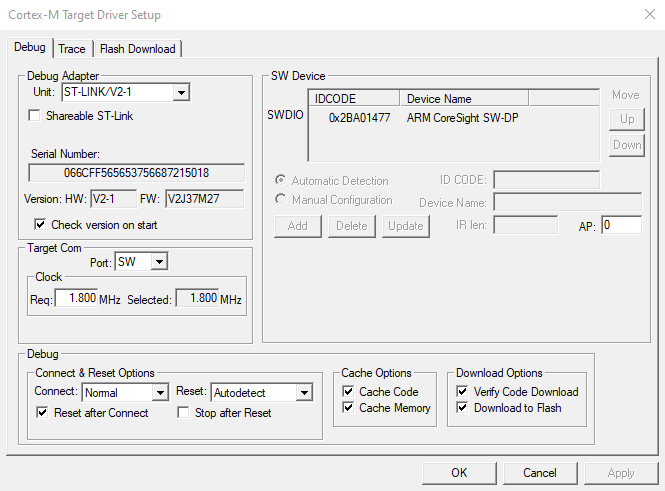
Task: Close the Cortex-M Target Driver Setup dialog
Action: click(x=649, y=14)
